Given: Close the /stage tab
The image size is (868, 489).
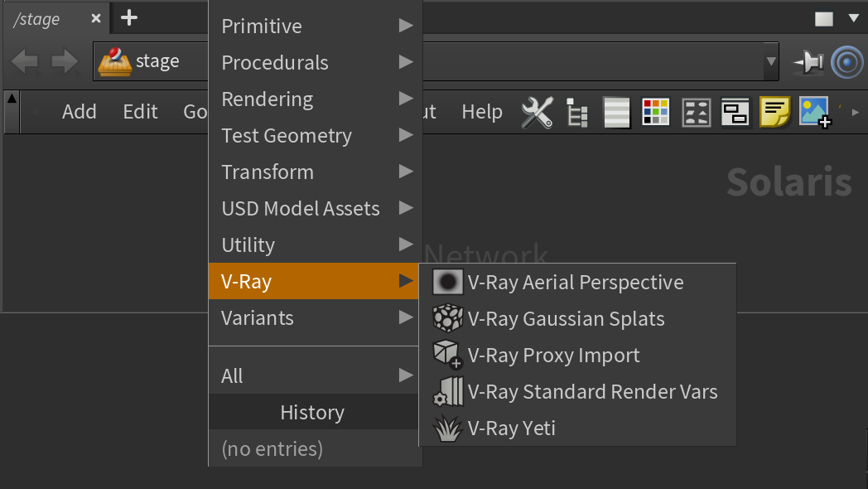Looking at the screenshot, I should 96,18.
